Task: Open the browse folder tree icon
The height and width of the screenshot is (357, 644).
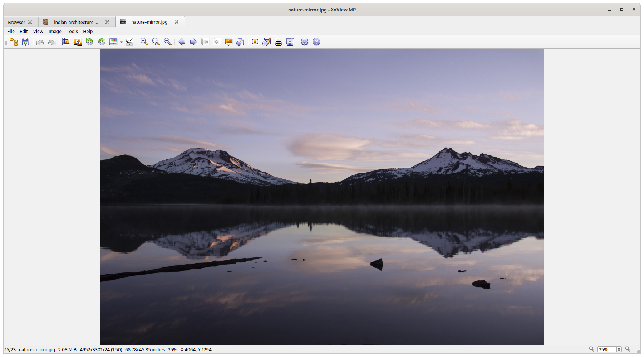Action: coord(14,42)
